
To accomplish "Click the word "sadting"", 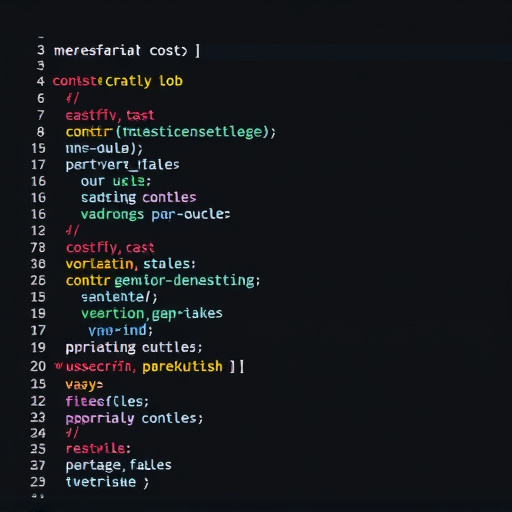I will pos(109,198).
